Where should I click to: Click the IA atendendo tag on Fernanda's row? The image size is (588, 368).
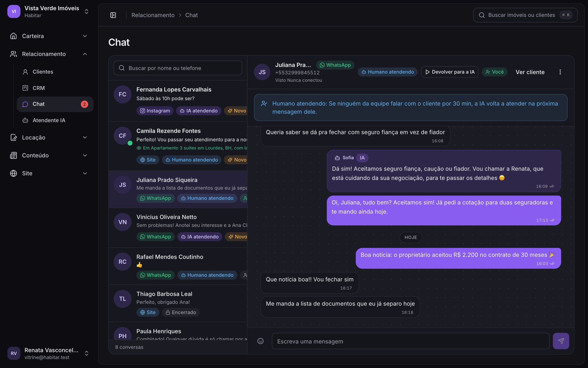[x=199, y=111]
